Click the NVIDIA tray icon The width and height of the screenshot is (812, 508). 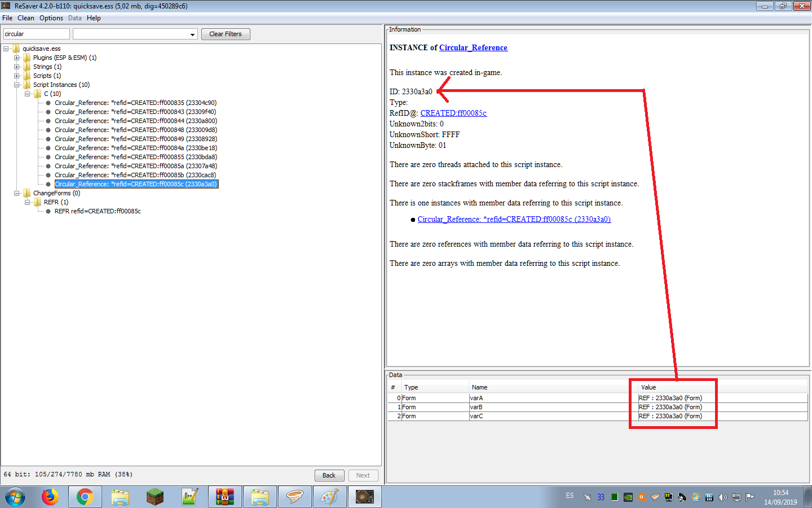click(628, 497)
